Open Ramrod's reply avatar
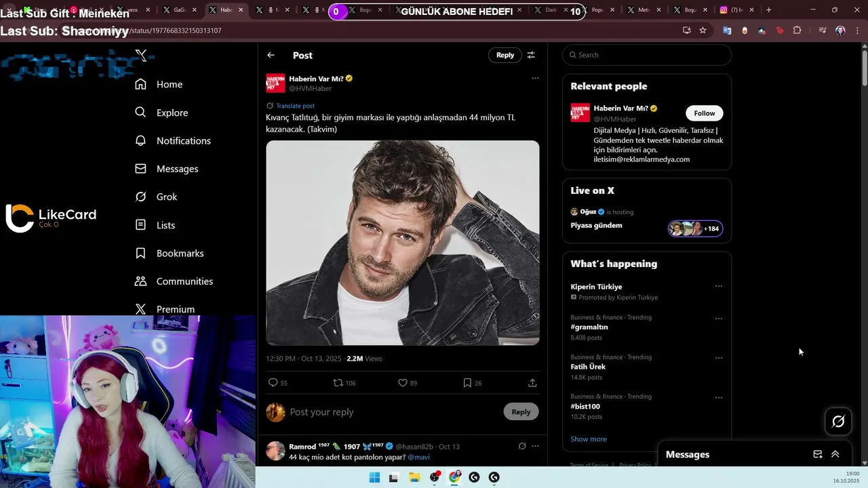The image size is (868, 488). (x=275, y=451)
